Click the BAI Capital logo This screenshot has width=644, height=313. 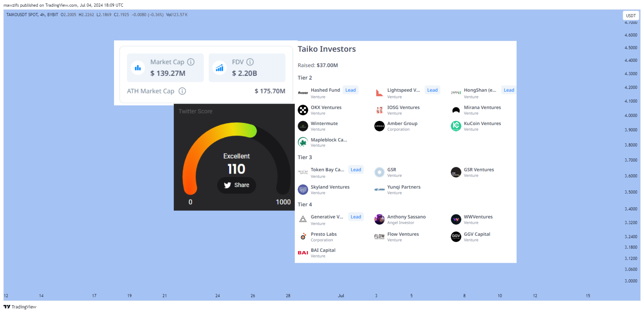click(x=303, y=253)
